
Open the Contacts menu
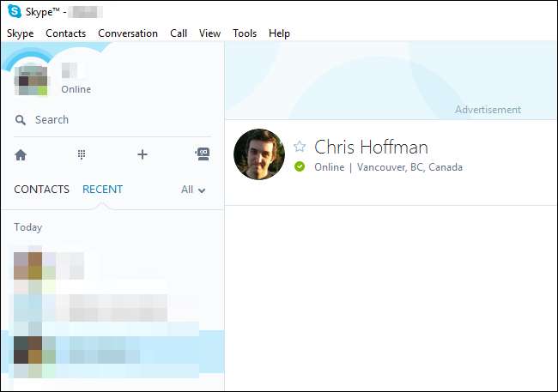pos(65,33)
